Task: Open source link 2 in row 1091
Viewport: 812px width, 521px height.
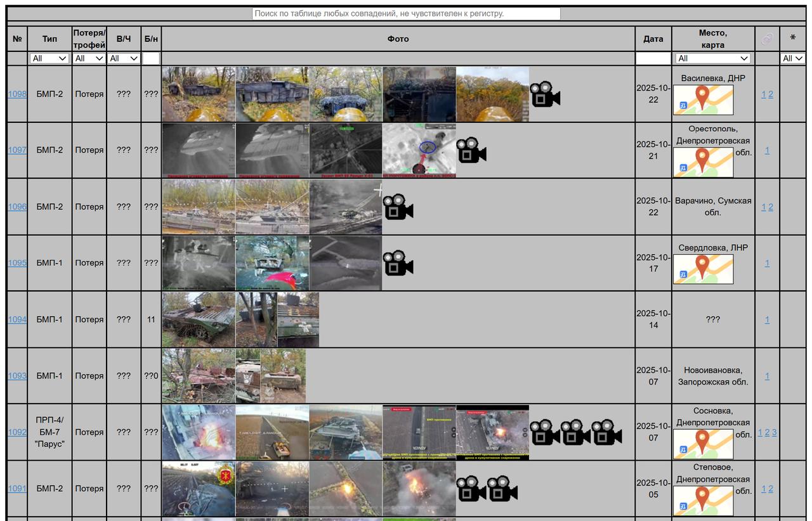Action: [x=771, y=489]
